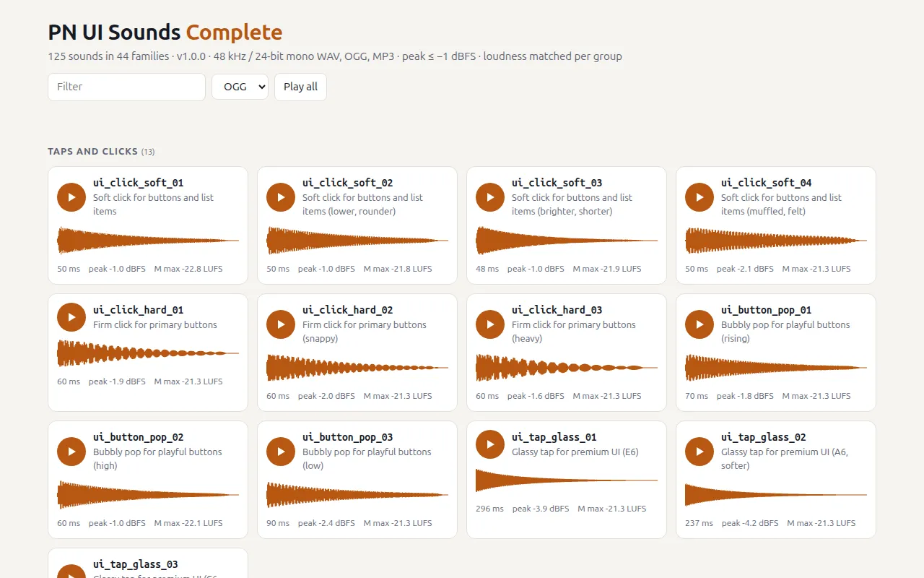
Task: Click the ui_click_hard_03 waveform
Action: click(x=567, y=368)
